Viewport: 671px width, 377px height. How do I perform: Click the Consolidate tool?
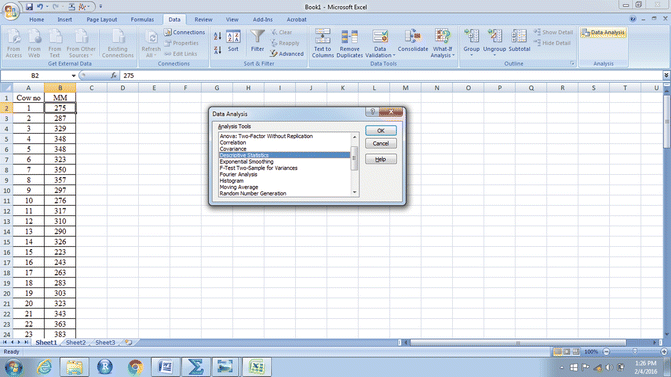(413, 41)
